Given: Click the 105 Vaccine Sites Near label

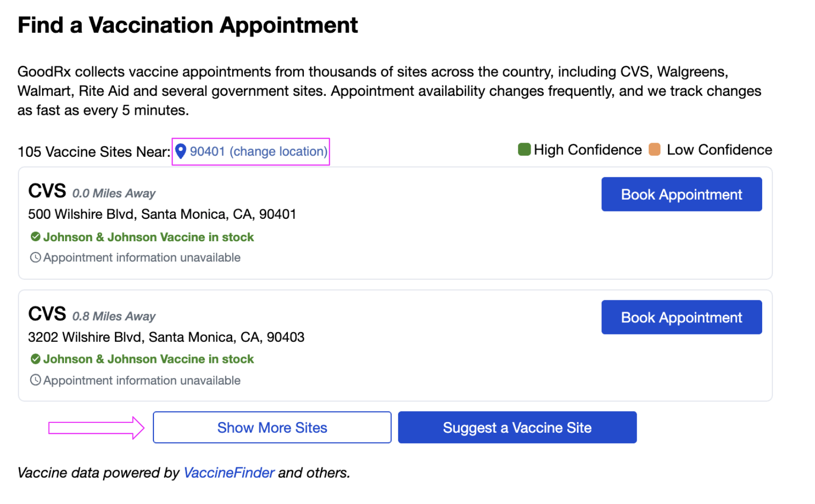Looking at the screenshot, I should 94,152.
